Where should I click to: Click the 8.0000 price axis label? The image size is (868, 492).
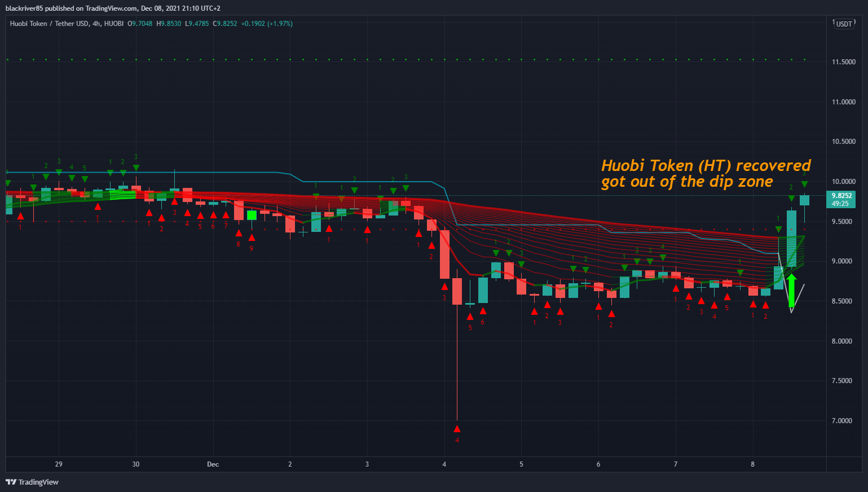point(842,341)
